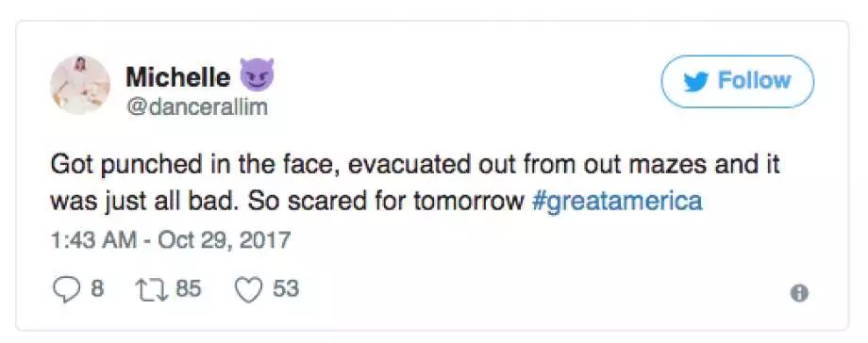Click the 1:43 AM - Oct 29, 2017 timestamp
Viewport: 868px width, 343px height.
171,240
